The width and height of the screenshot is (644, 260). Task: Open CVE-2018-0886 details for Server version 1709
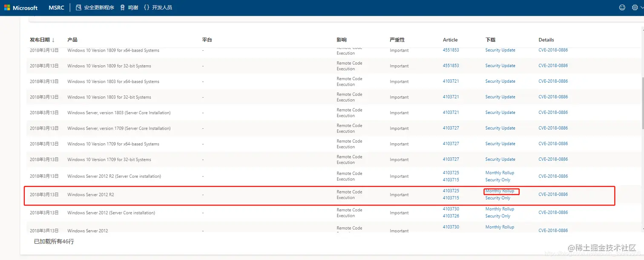point(553,128)
